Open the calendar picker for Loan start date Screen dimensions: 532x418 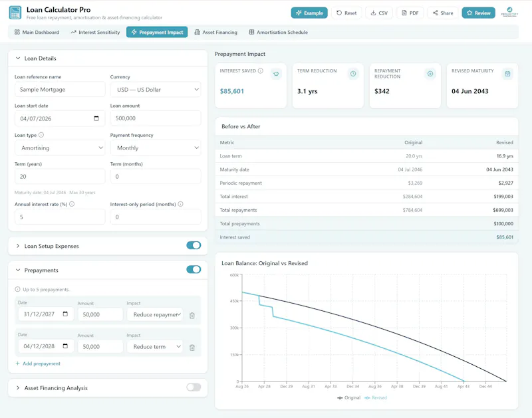[96, 118]
